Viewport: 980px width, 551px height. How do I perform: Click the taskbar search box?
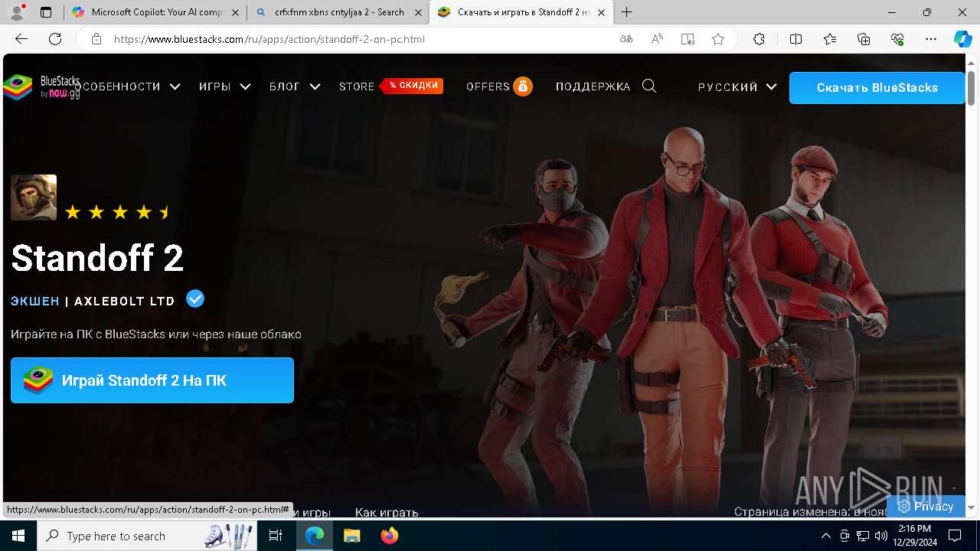147,536
